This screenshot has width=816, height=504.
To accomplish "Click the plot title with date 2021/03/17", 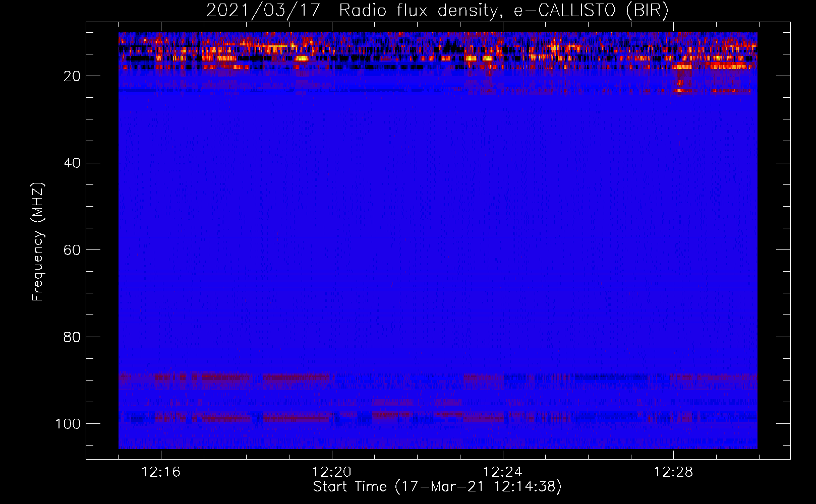I will [x=437, y=10].
